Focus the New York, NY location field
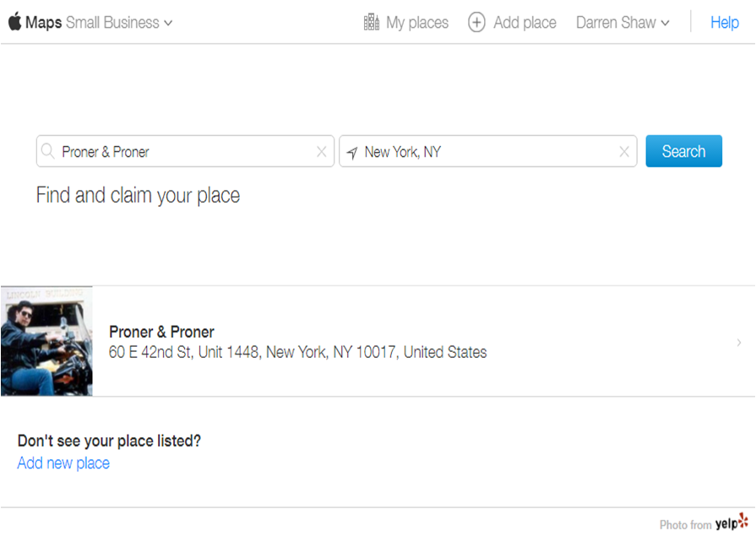756x536 pixels. pos(486,152)
